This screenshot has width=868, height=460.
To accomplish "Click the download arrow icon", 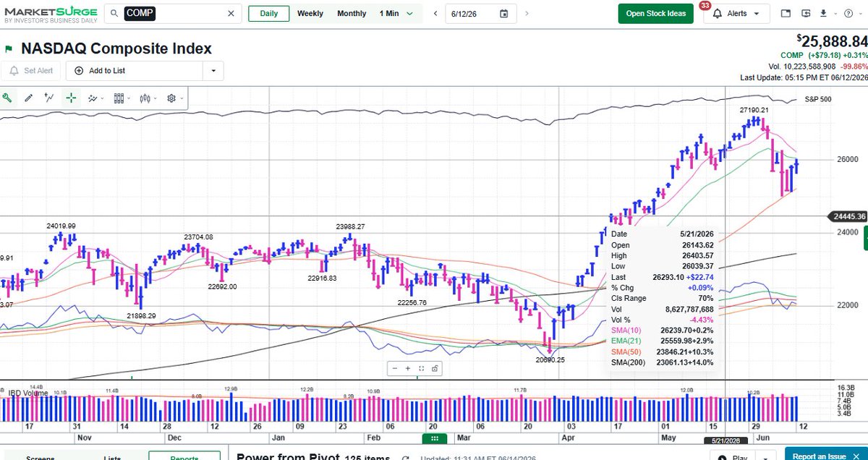I will (x=823, y=13).
